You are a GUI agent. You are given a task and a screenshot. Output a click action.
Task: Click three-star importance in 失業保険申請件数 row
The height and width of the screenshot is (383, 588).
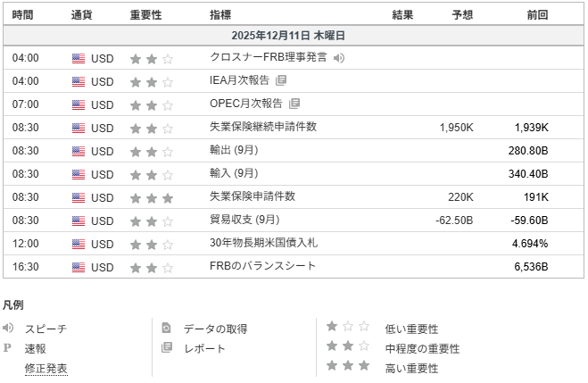(x=152, y=197)
